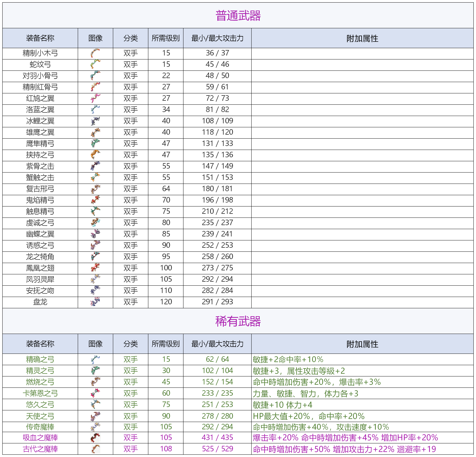Select the 雄鹰之翼 name cell
Screen dimensions: 476x457
pos(40,133)
